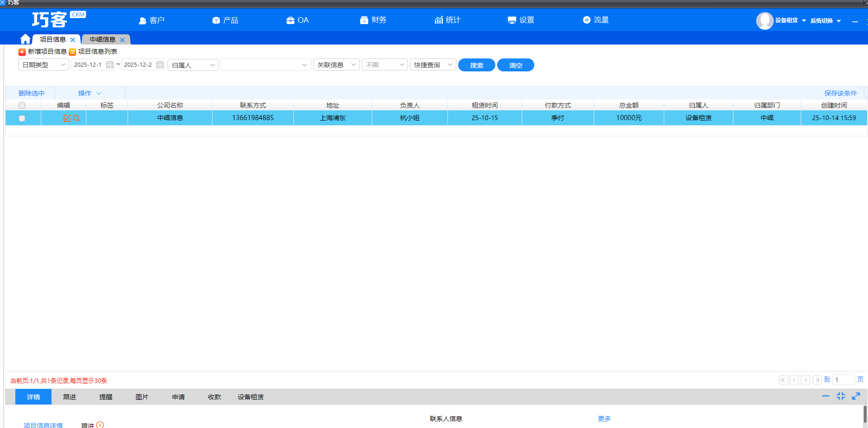
Task: Check the 中崛信息 row checkbox
Action: (x=22, y=118)
